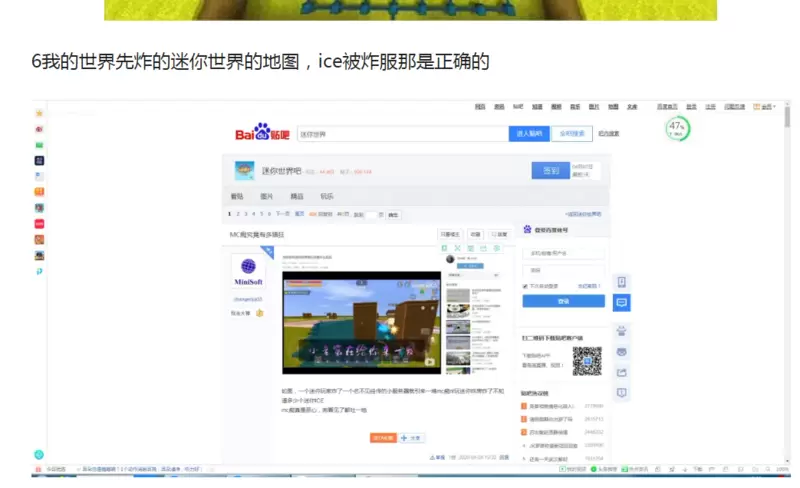Toggle the 下次自动登录 checkbox
This screenshot has width=800, height=488.
point(525,286)
